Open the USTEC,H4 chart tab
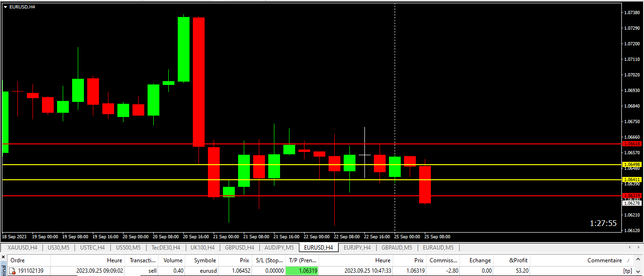Screen dimensions: 644x276 click(x=92, y=247)
